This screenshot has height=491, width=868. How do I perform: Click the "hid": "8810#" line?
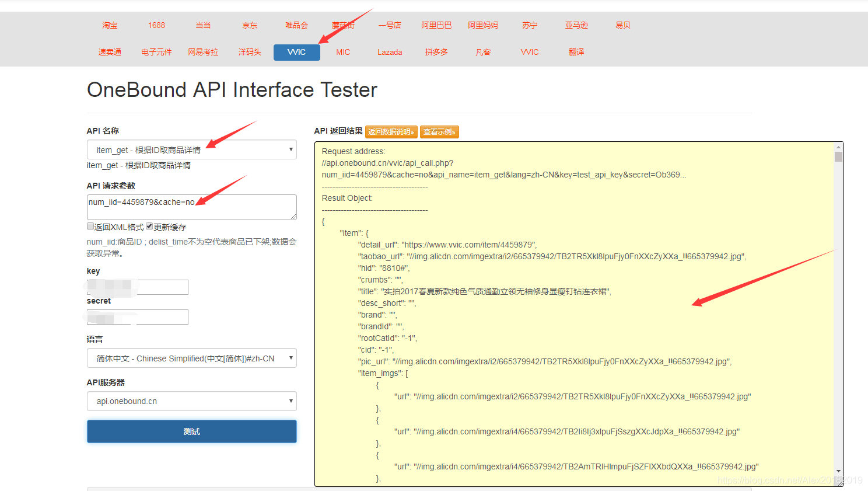pyautogui.click(x=384, y=268)
